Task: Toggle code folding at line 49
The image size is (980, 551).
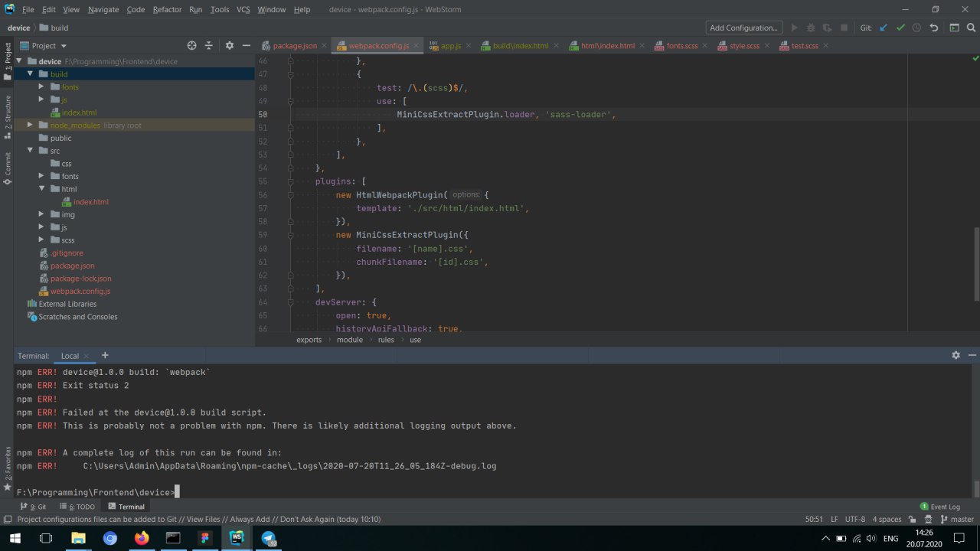Action: 292,101
